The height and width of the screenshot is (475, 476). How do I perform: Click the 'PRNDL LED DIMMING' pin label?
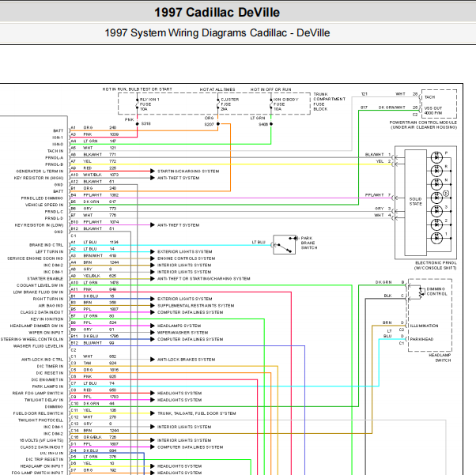point(42,198)
